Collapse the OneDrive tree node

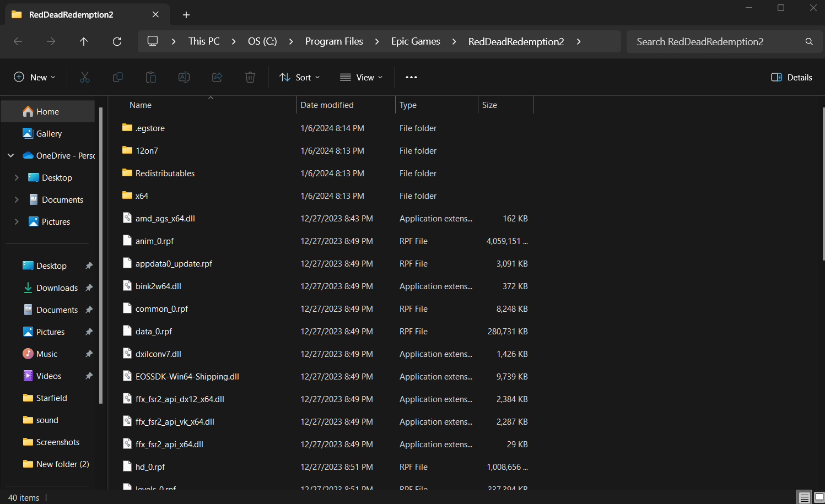click(x=11, y=155)
